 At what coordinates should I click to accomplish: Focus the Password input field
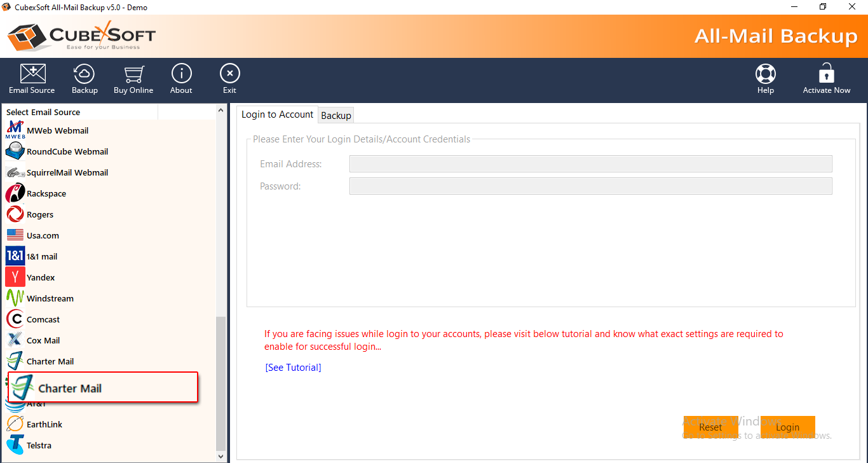(x=590, y=186)
